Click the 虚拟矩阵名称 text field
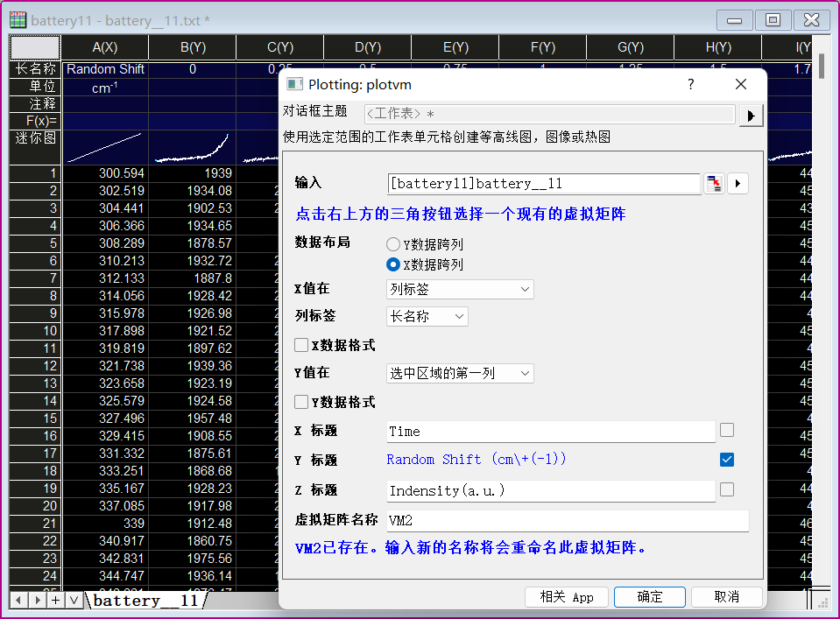The height and width of the screenshot is (619, 840). point(567,520)
